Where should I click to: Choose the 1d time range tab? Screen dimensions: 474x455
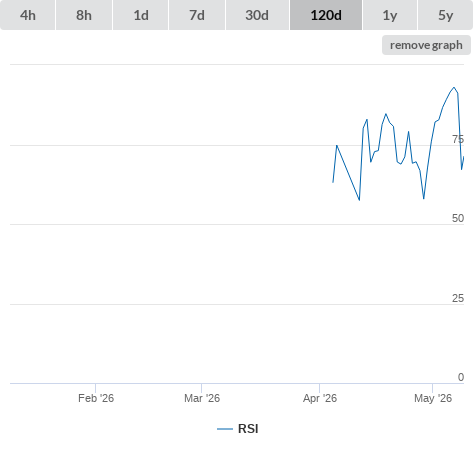click(141, 15)
